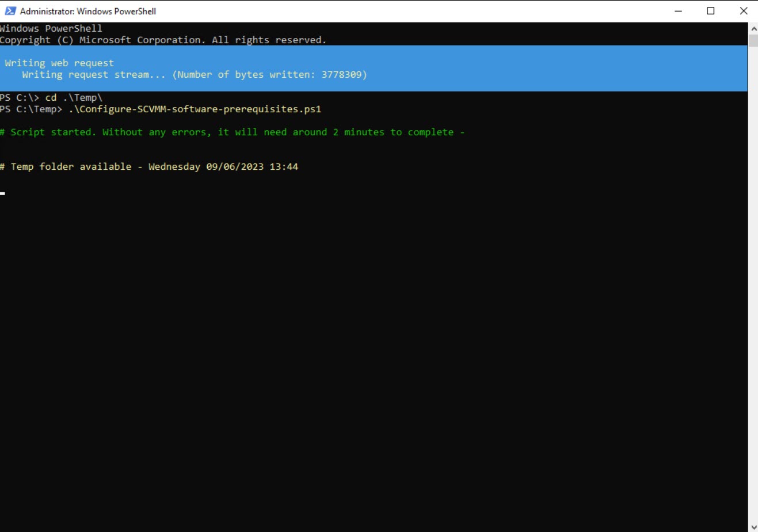
Task: Click the maximize window control
Action: (711, 10)
